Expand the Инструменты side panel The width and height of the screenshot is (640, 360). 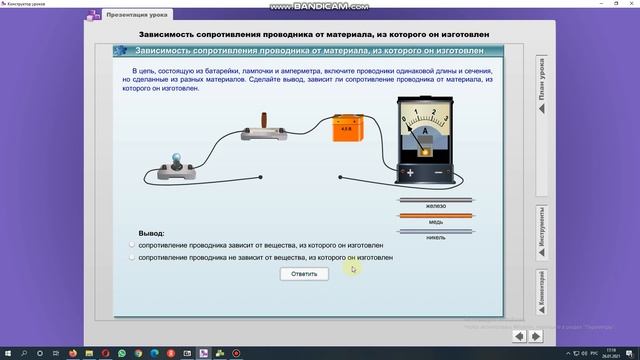tap(542, 232)
